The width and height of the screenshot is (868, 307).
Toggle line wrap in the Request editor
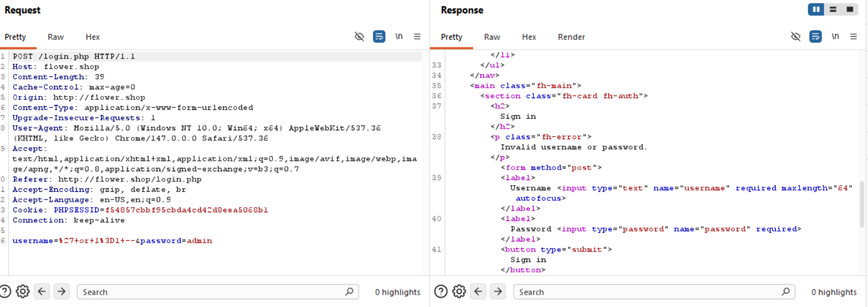[379, 36]
